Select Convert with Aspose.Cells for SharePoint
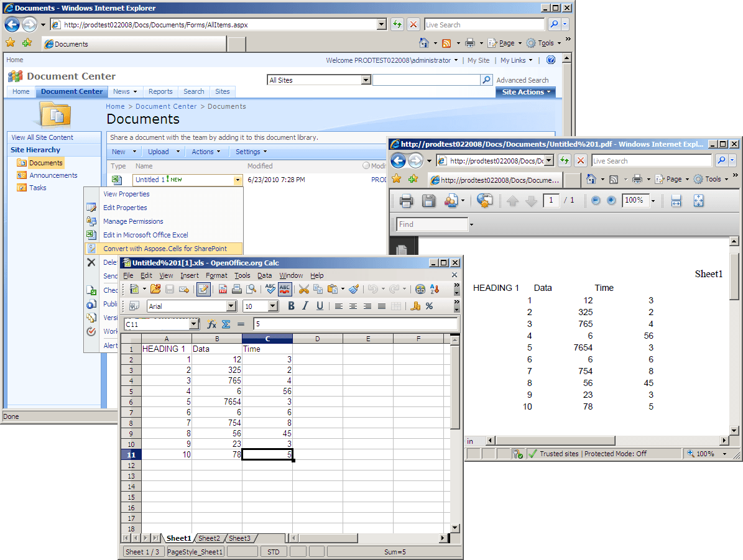The image size is (743, 560). 164,249
